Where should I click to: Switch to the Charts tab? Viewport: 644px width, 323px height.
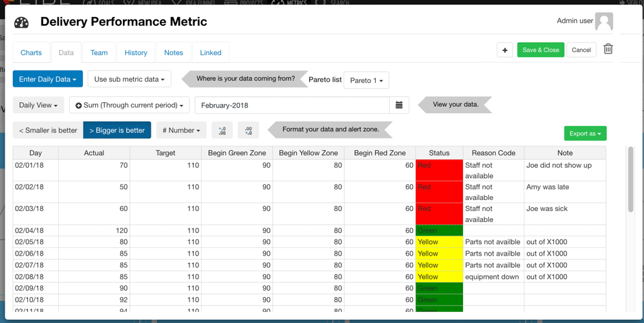[x=31, y=52]
